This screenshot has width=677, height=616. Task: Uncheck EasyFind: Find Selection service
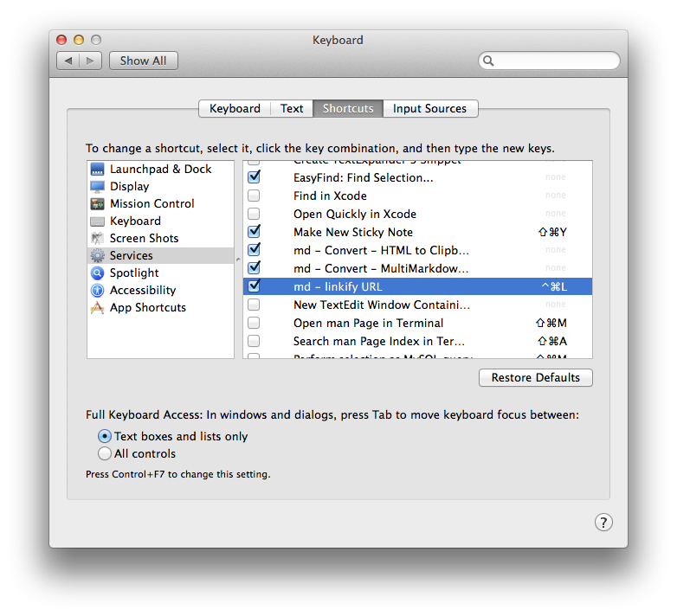click(x=254, y=176)
